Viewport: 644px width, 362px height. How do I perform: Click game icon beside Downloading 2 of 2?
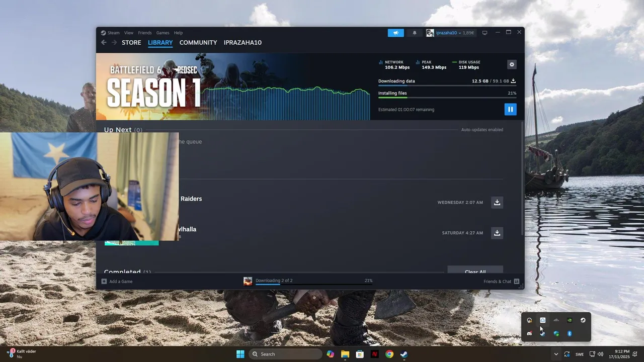pos(248,281)
